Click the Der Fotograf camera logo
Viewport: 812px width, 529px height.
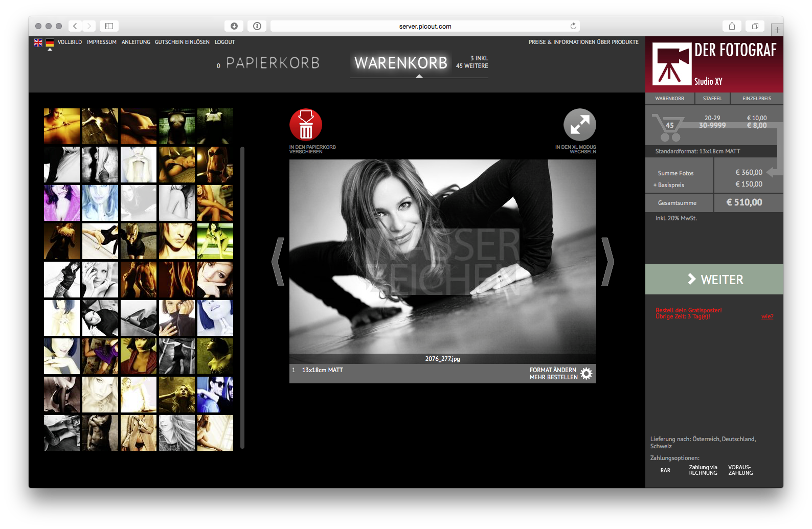coord(671,64)
